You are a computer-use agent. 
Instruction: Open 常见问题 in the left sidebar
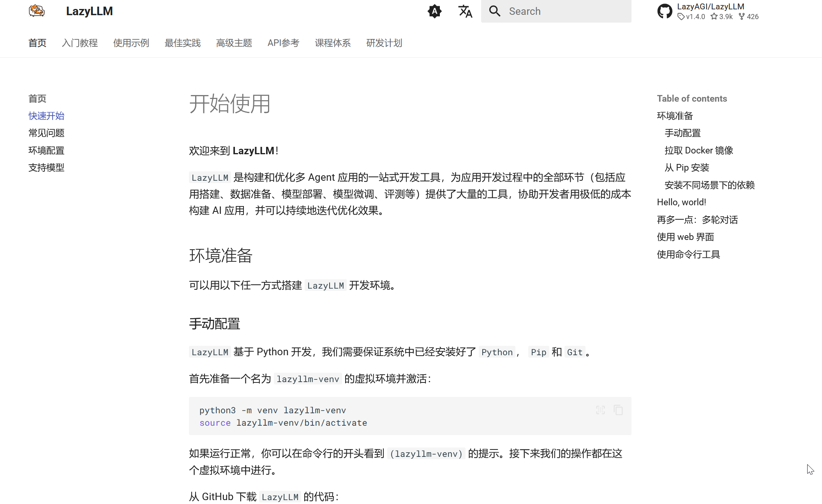click(x=46, y=133)
